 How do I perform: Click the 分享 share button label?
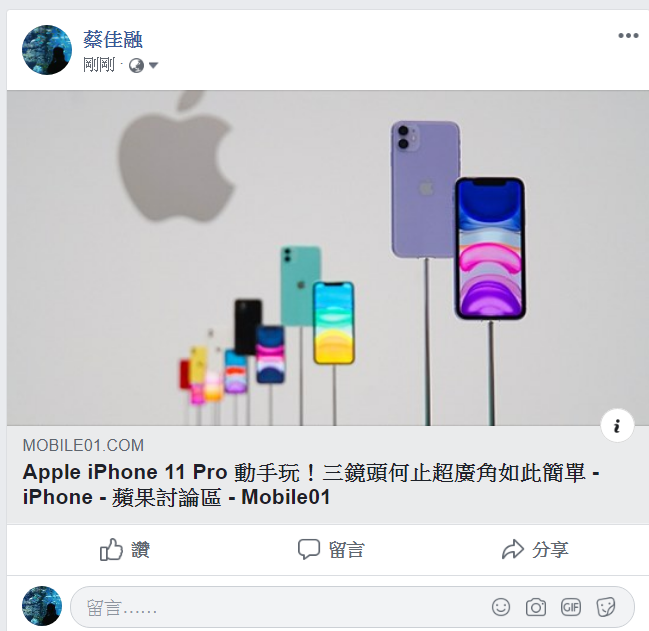click(x=550, y=549)
